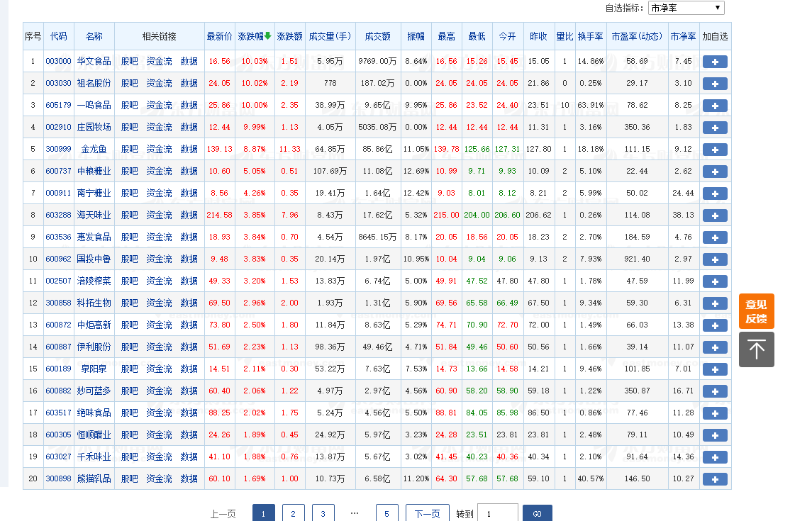
Task: Sort table by 市净率 column header
Action: (683, 36)
